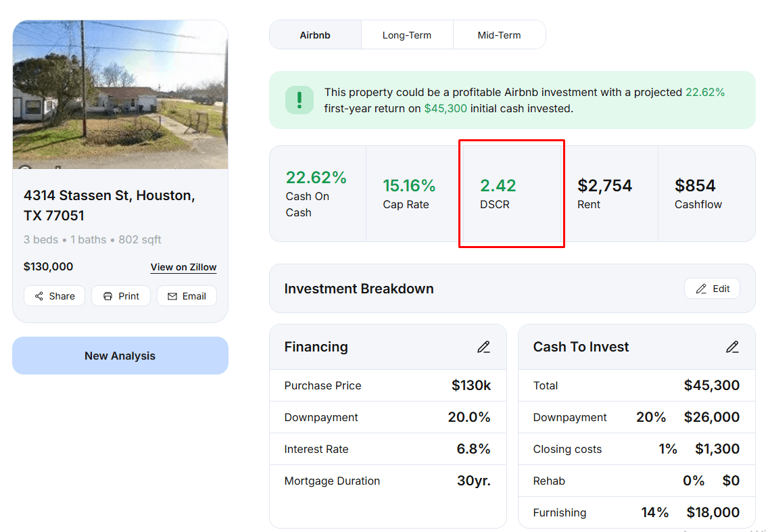770x532 pixels.
Task: Open the View on Zillow link
Action: pos(183,267)
